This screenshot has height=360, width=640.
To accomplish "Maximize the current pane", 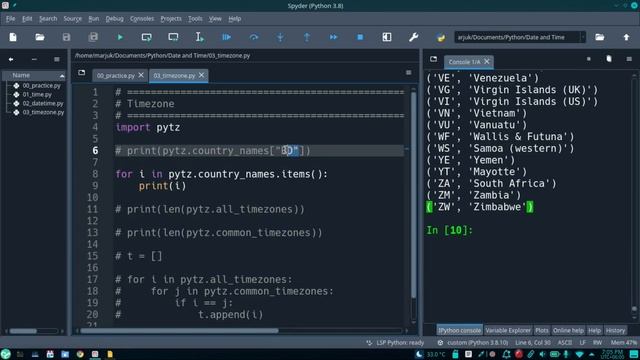I will click(x=387, y=37).
